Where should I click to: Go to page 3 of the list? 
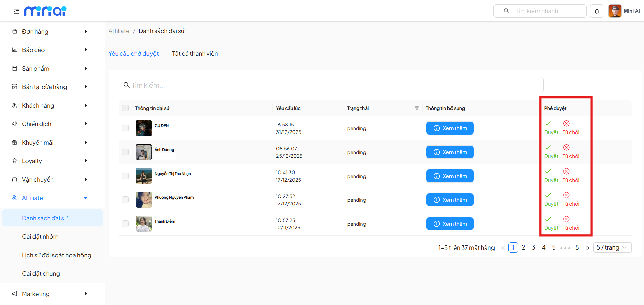point(533,247)
